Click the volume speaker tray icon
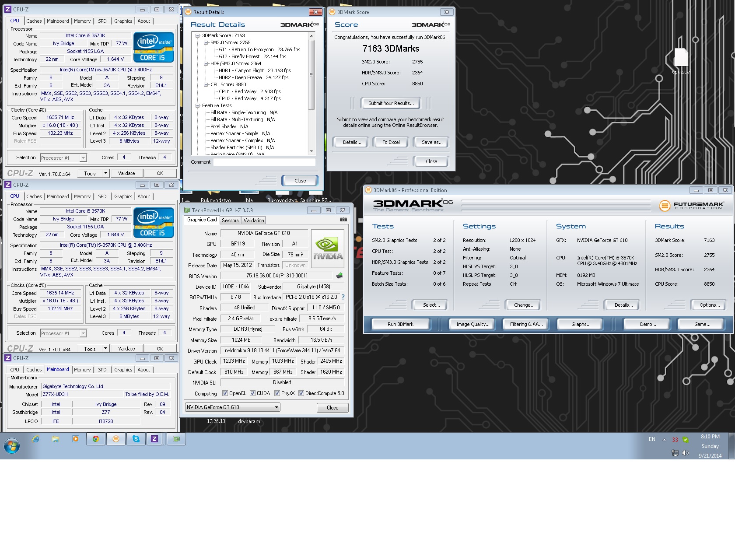This screenshot has height=560, width=735. tap(685, 453)
